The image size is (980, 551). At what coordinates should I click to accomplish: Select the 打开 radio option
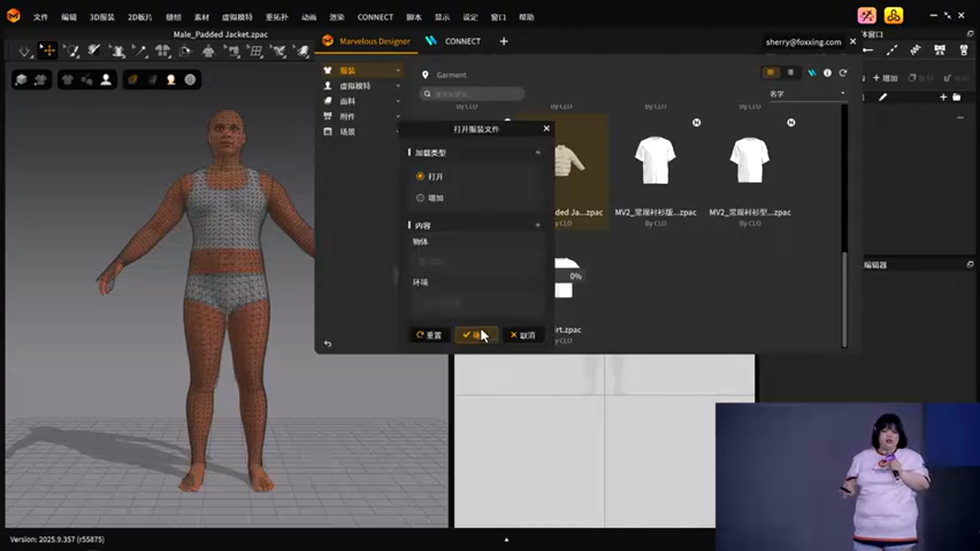click(420, 177)
